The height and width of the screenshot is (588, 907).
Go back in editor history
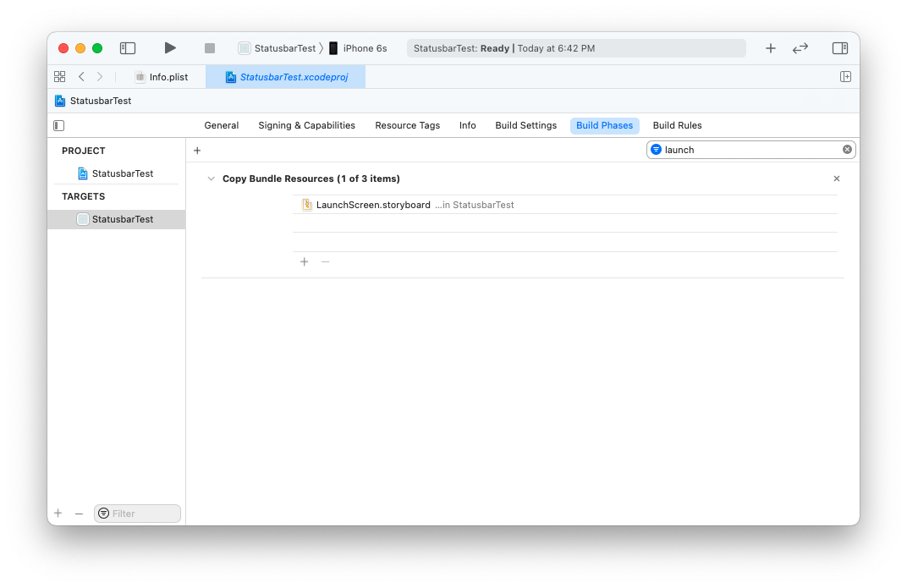[x=81, y=76]
